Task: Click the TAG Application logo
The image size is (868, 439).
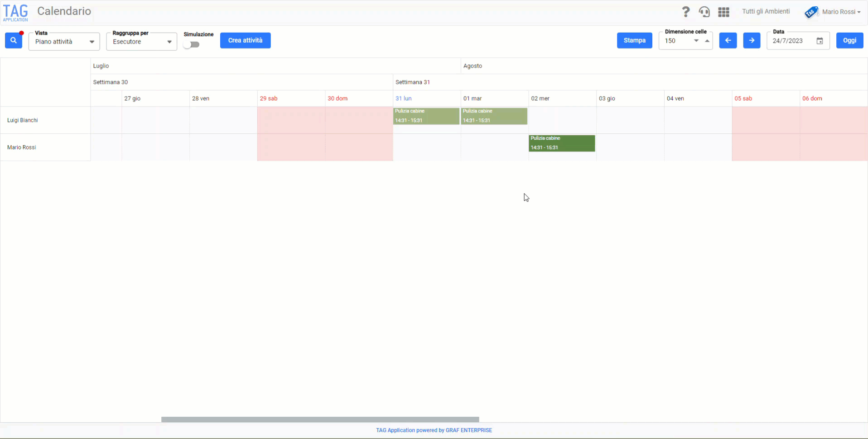Action: click(15, 12)
